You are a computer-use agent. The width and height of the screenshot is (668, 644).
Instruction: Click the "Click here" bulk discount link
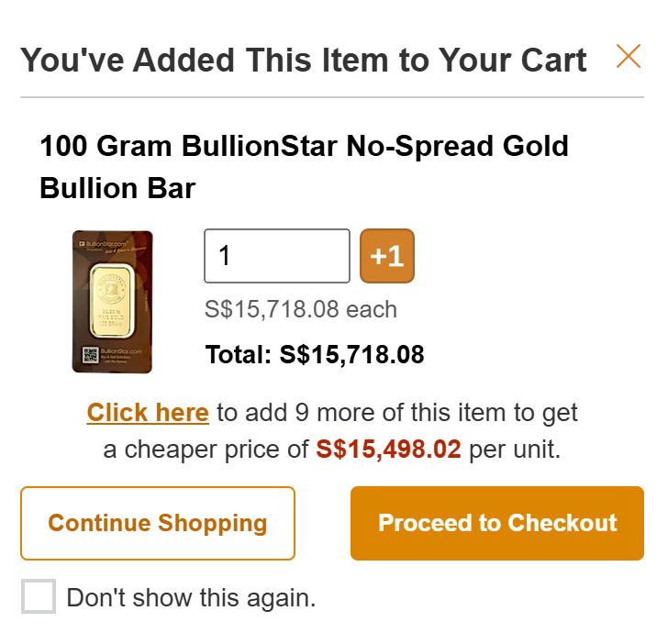(148, 413)
